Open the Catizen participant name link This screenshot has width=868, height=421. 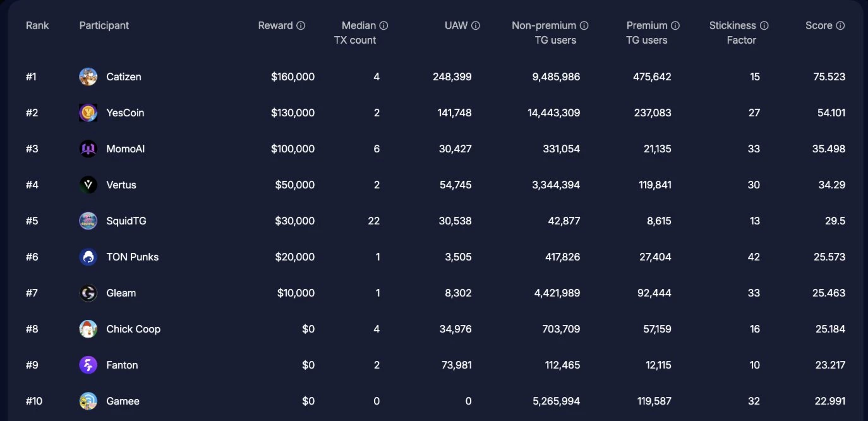coord(124,76)
